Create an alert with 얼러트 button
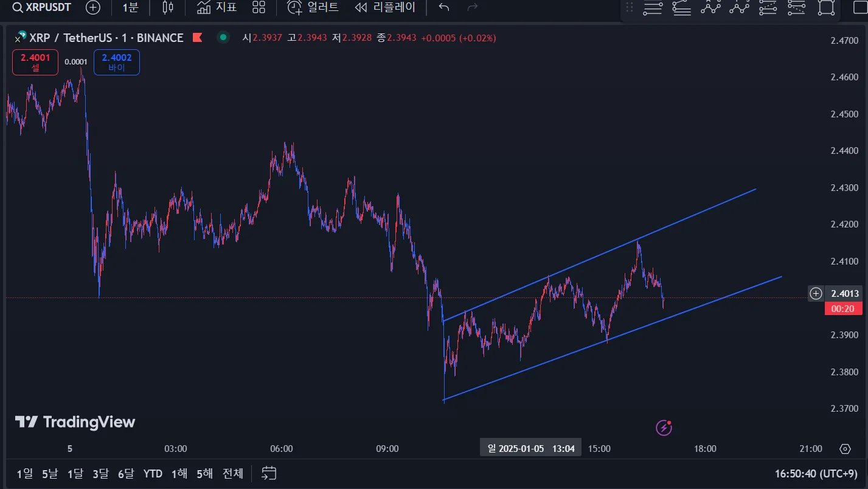Viewport: 868px width, 489px height. point(313,7)
